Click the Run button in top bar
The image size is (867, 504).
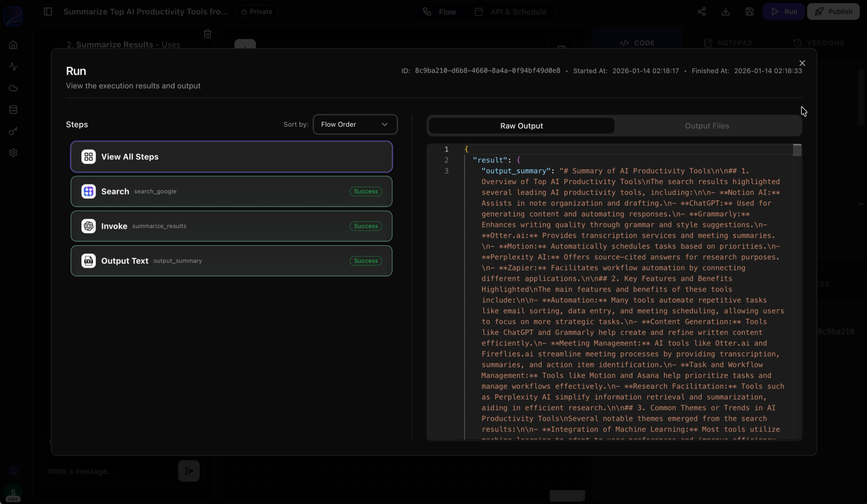click(783, 12)
